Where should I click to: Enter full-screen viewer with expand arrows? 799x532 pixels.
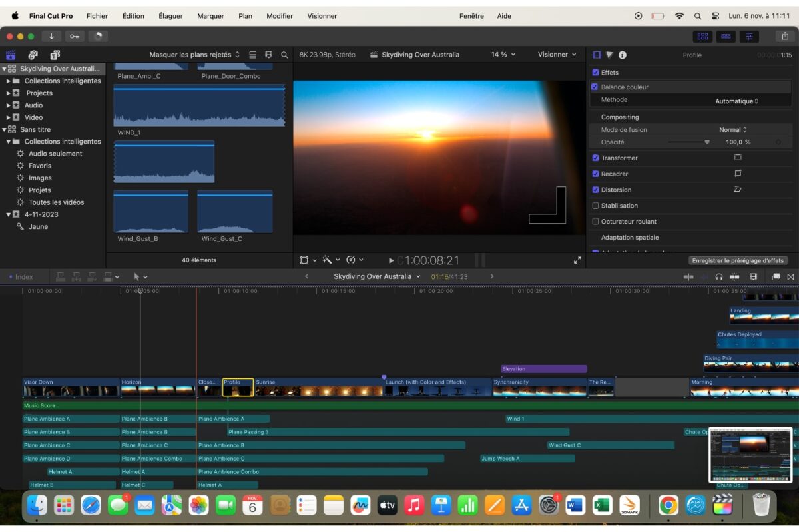(x=577, y=260)
